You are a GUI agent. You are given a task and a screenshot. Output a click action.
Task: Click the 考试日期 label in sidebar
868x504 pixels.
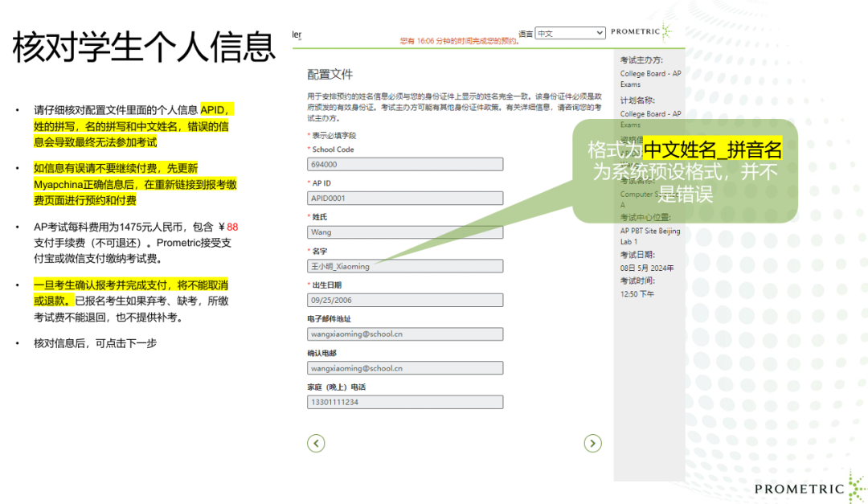click(637, 255)
